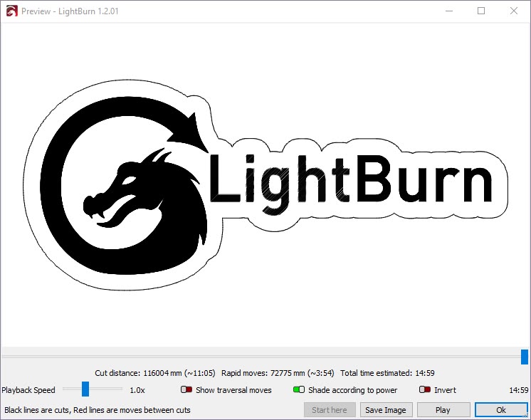Click the 'Playback Speed' label
The width and height of the screenshot is (531, 420).
pyautogui.click(x=28, y=390)
